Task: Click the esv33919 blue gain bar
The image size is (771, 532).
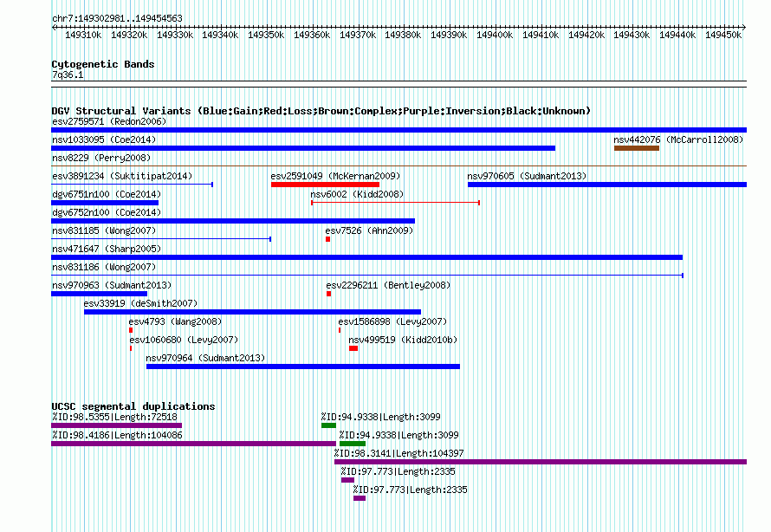Action: click(x=252, y=312)
